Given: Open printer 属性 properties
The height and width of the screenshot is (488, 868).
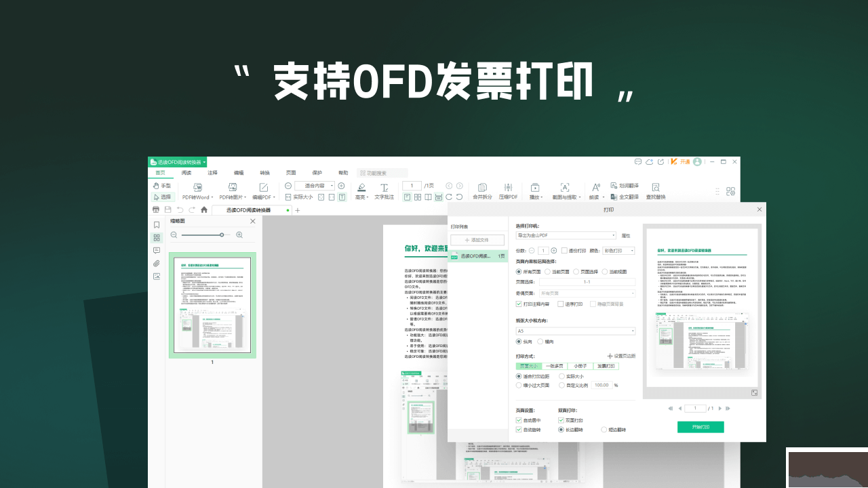Looking at the screenshot, I should [626, 235].
